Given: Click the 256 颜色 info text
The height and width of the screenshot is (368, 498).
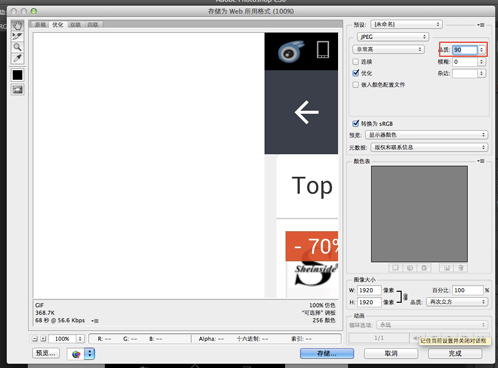Looking at the screenshot, I should 324,320.
